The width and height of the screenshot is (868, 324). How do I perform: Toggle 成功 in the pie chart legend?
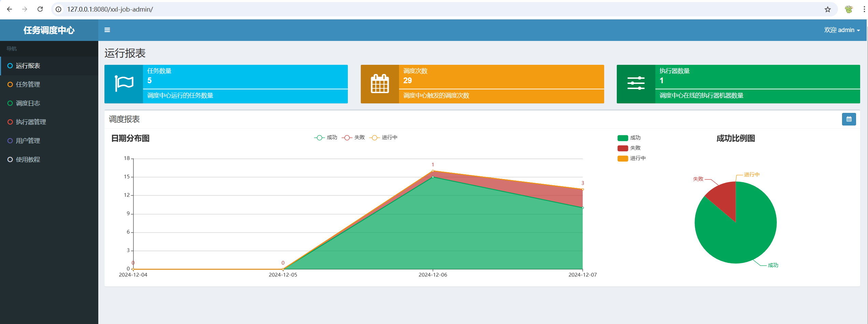tap(629, 138)
